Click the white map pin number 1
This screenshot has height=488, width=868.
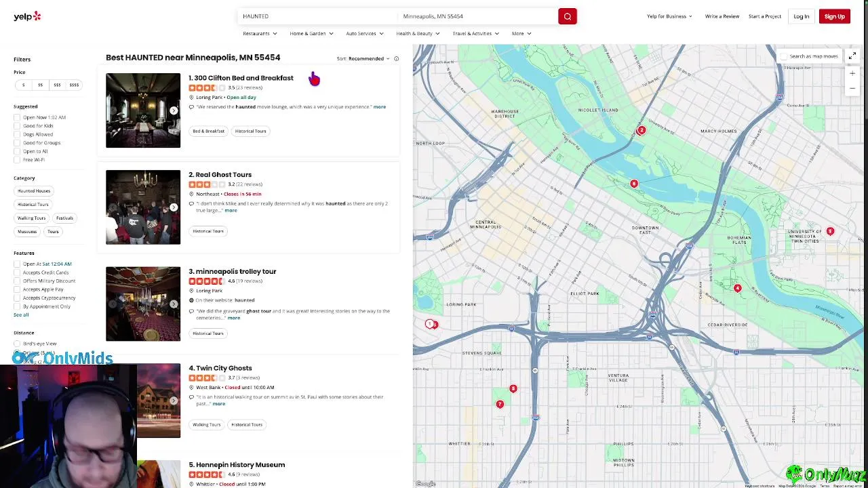point(429,324)
